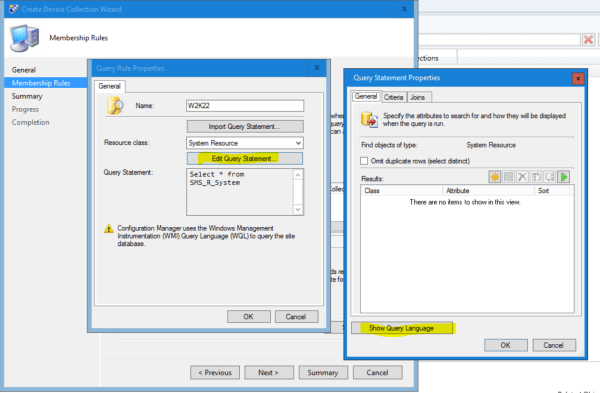Click the Properties icon in the Results toolbar
Screen dimensions: 600x393
(509, 177)
